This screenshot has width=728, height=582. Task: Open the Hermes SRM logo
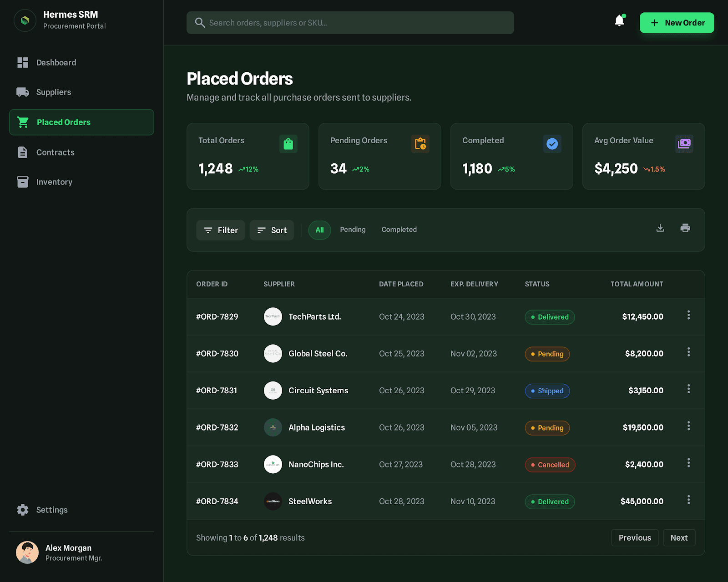pyautogui.click(x=25, y=20)
